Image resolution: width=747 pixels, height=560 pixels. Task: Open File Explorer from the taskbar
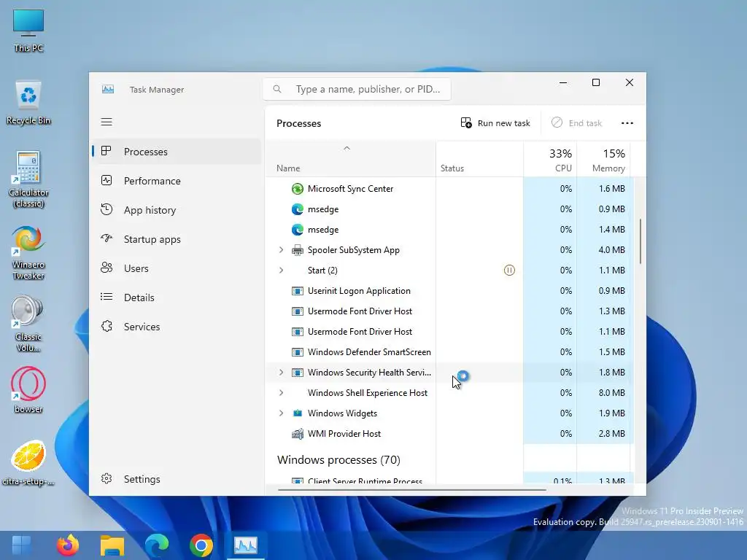(x=112, y=545)
